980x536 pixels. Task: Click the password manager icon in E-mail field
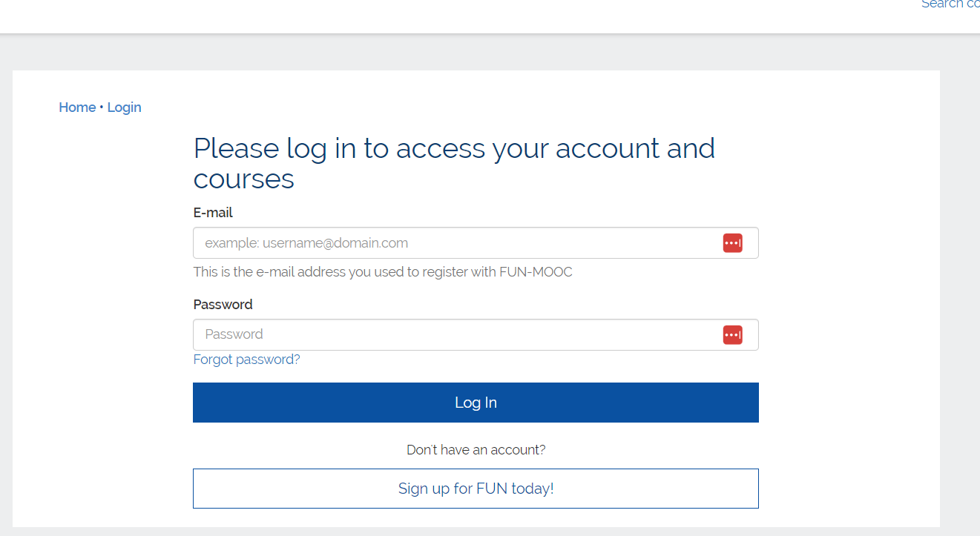732,243
